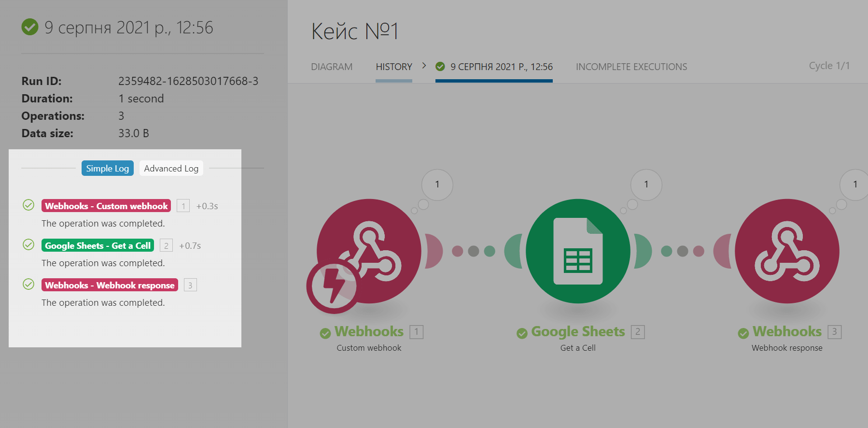
Task: Open operation bubble above Webhook response module
Action: [x=854, y=185]
